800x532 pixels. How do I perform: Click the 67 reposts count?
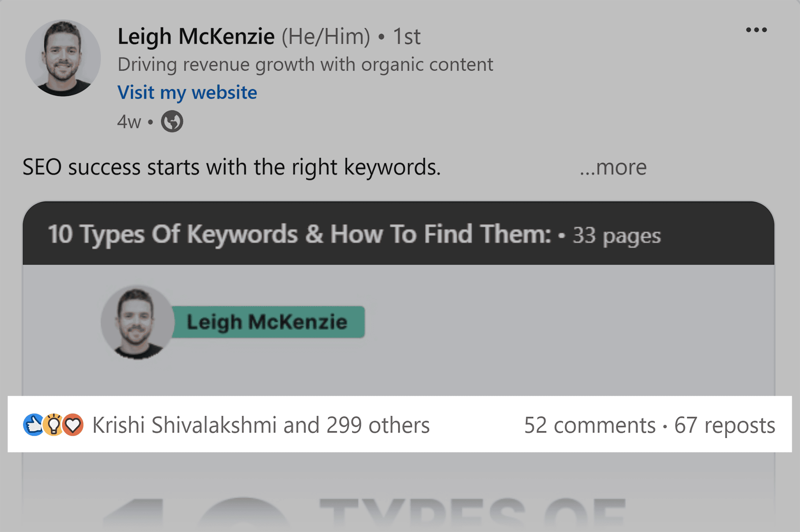point(725,425)
